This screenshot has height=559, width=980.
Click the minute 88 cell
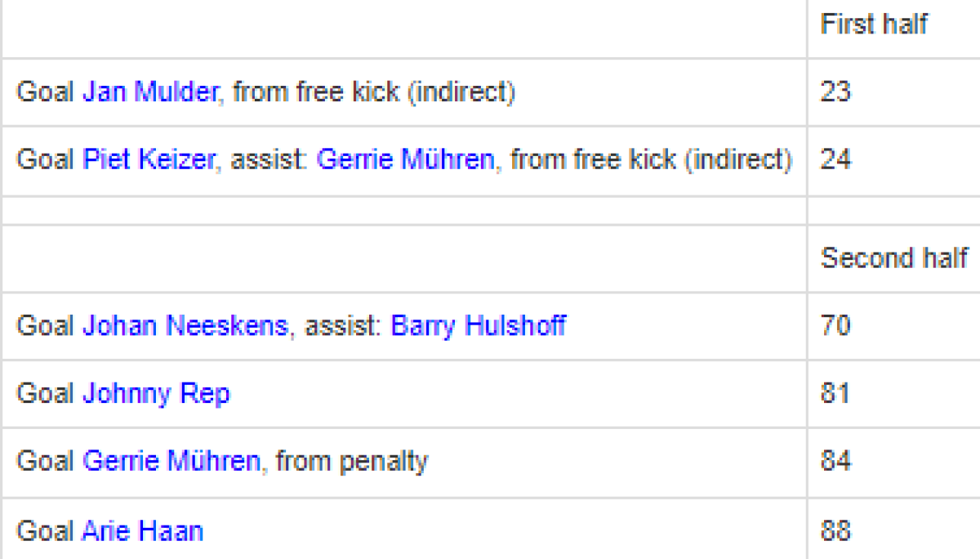click(x=835, y=532)
